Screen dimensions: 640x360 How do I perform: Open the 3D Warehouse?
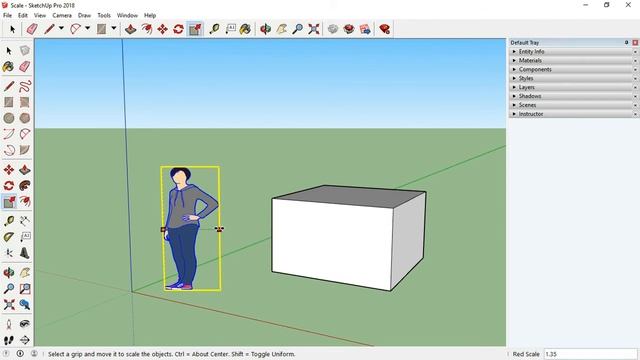333,29
